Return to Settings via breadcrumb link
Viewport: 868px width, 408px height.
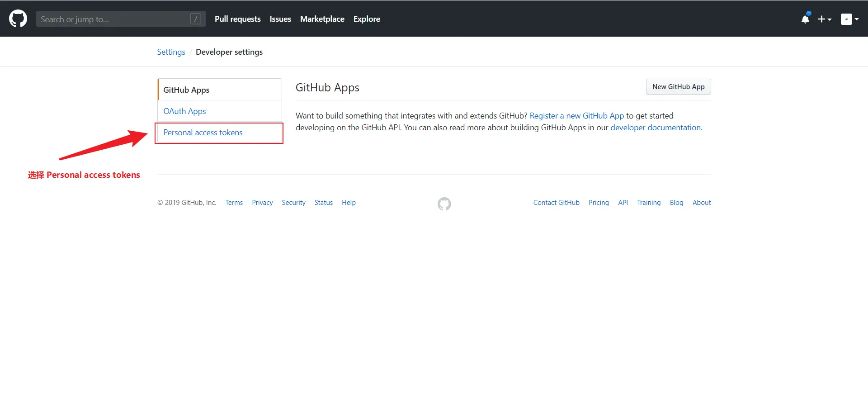[171, 52]
